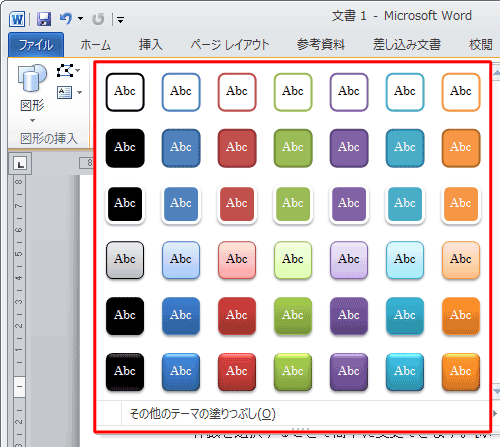
Task: Switch to the 挿入 tab
Action: (151, 45)
